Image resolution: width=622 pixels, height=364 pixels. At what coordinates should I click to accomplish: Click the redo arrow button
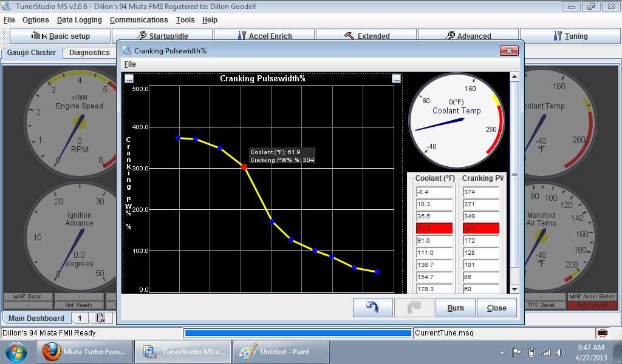coord(414,308)
